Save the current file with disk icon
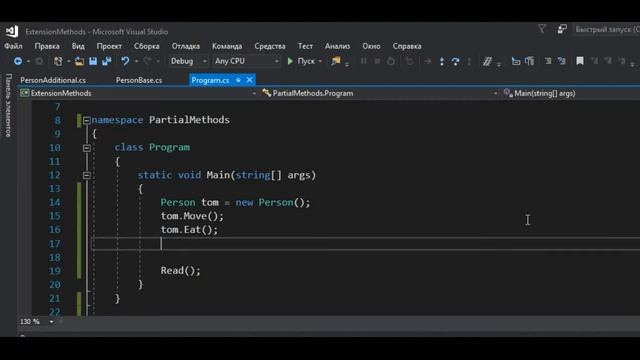The width and height of the screenshot is (640, 360). pos(93,61)
